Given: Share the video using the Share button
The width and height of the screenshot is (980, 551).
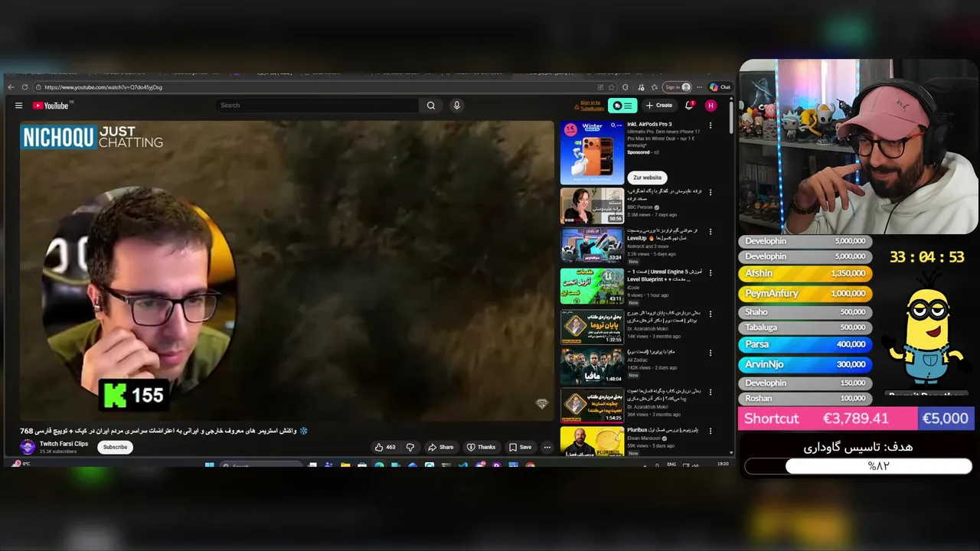Looking at the screenshot, I should point(440,447).
